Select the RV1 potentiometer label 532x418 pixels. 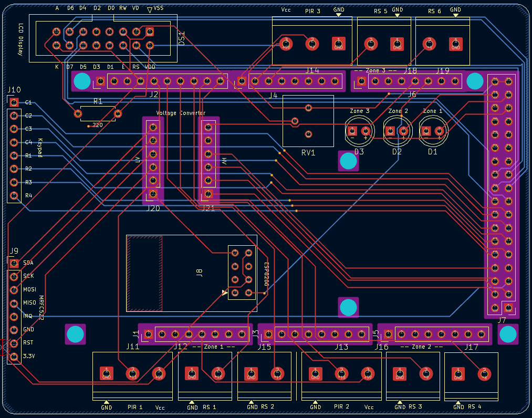click(x=308, y=153)
